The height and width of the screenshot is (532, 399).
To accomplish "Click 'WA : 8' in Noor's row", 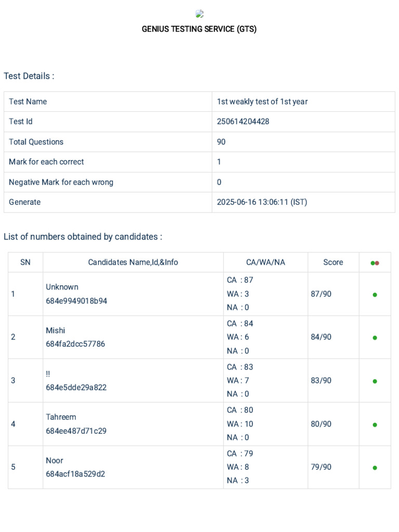I will 238,467.
